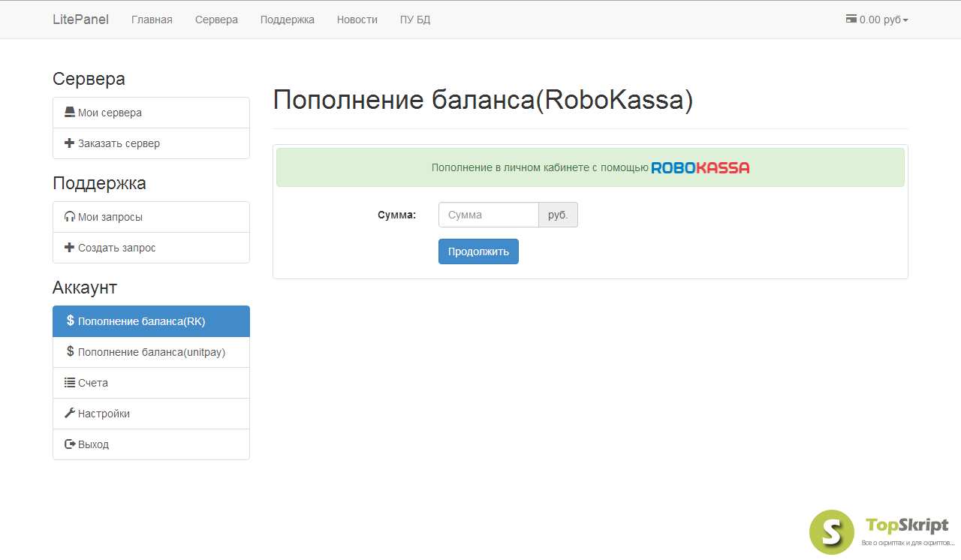Click the руб. addon next to amount
Image resolution: width=961 pixels, height=560 pixels.
[x=558, y=215]
